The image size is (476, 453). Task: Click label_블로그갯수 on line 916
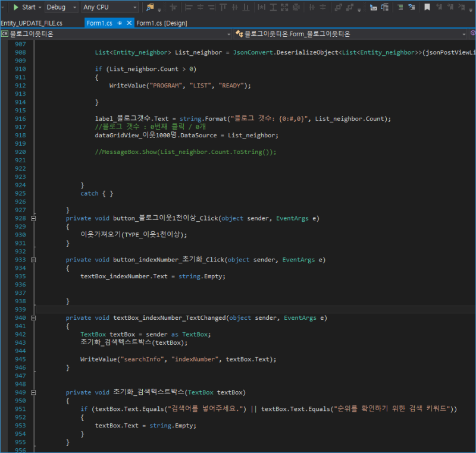tap(123, 118)
